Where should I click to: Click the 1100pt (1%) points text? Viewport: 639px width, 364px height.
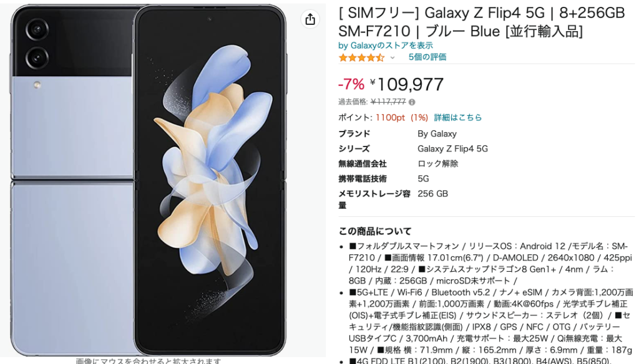pos(401,117)
